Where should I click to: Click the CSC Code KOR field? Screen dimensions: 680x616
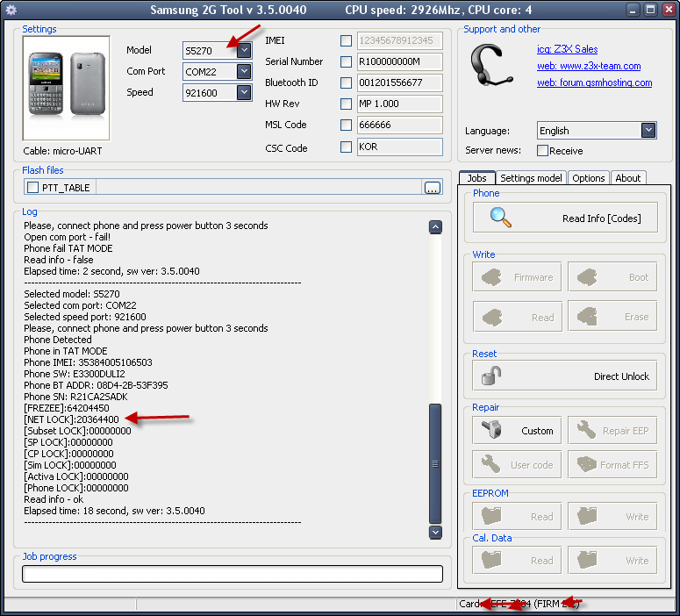pyautogui.click(x=399, y=147)
